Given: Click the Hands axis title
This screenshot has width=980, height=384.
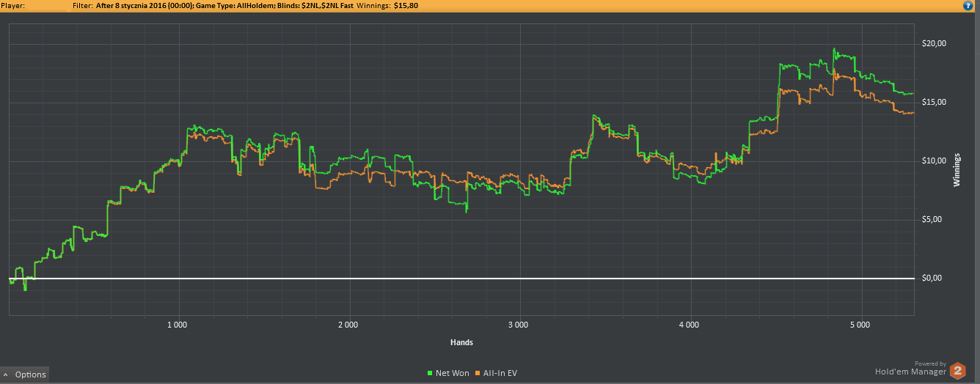Looking at the screenshot, I should 461,342.
